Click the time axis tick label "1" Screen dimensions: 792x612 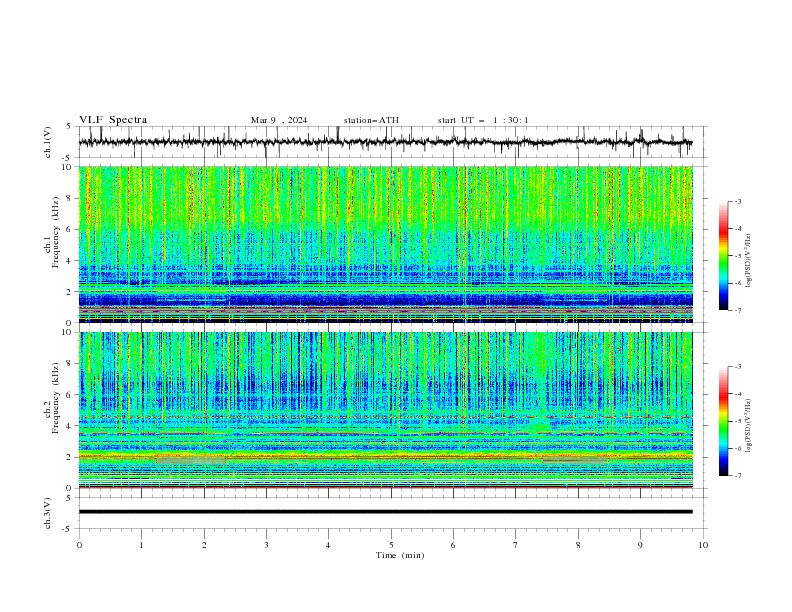tap(141, 545)
